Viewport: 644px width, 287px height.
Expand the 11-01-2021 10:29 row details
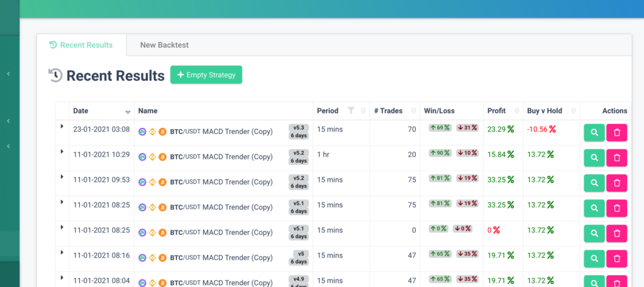click(62, 152)
